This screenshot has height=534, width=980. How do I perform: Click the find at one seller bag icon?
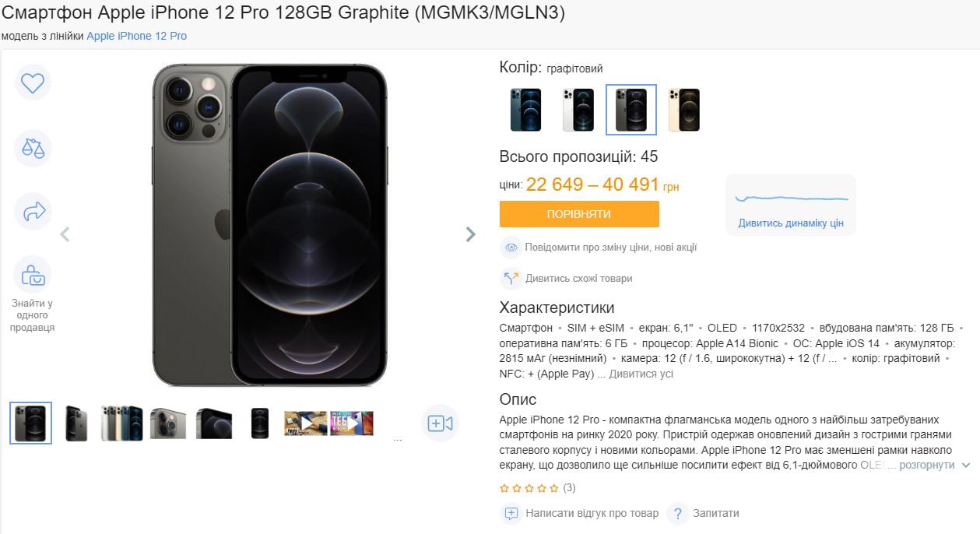(33, 275)
